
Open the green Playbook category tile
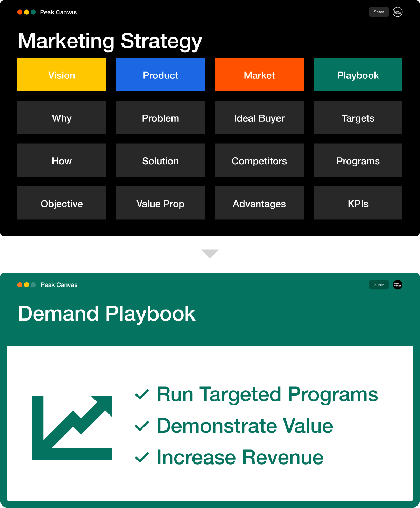pos(358,75)
